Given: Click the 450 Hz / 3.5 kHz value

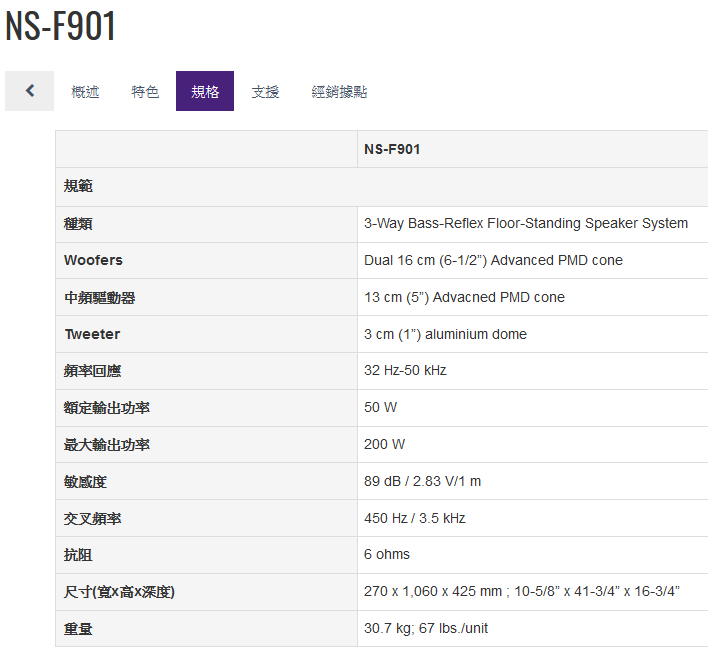Looking at the screenshot, I should click(x=415, y=519).
